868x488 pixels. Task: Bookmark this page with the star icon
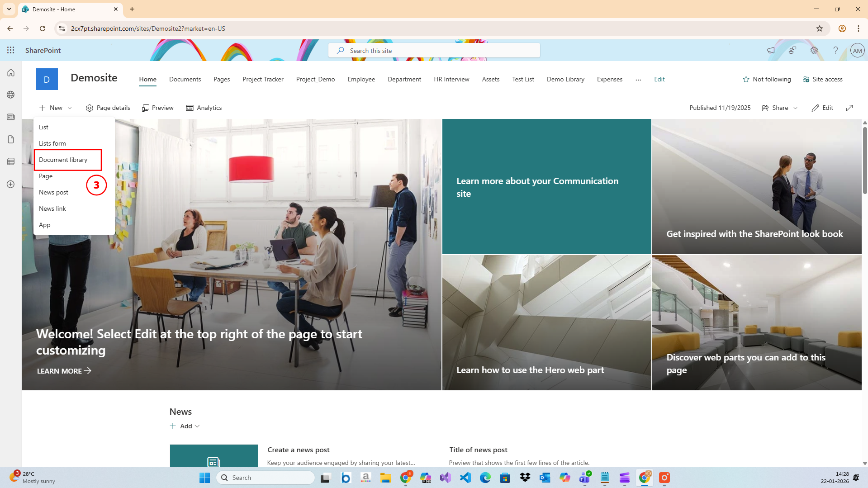click(x=820, y=28)
